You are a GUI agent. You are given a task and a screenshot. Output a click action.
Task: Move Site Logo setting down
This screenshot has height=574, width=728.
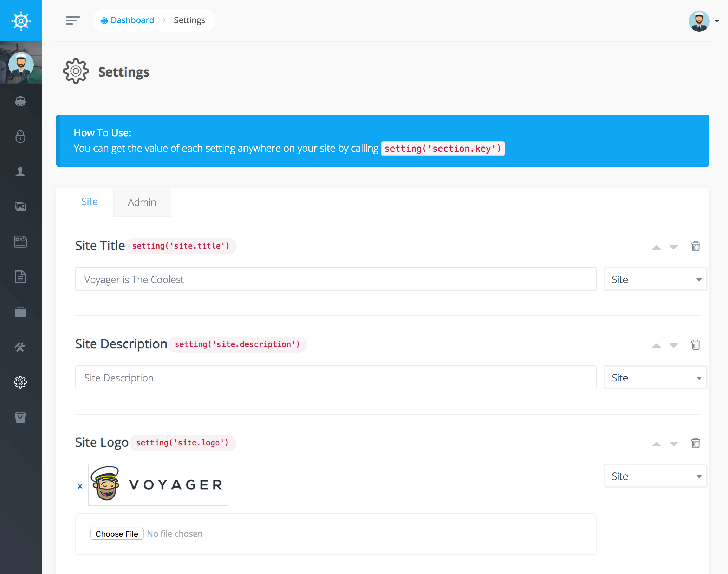pos(674,444)
